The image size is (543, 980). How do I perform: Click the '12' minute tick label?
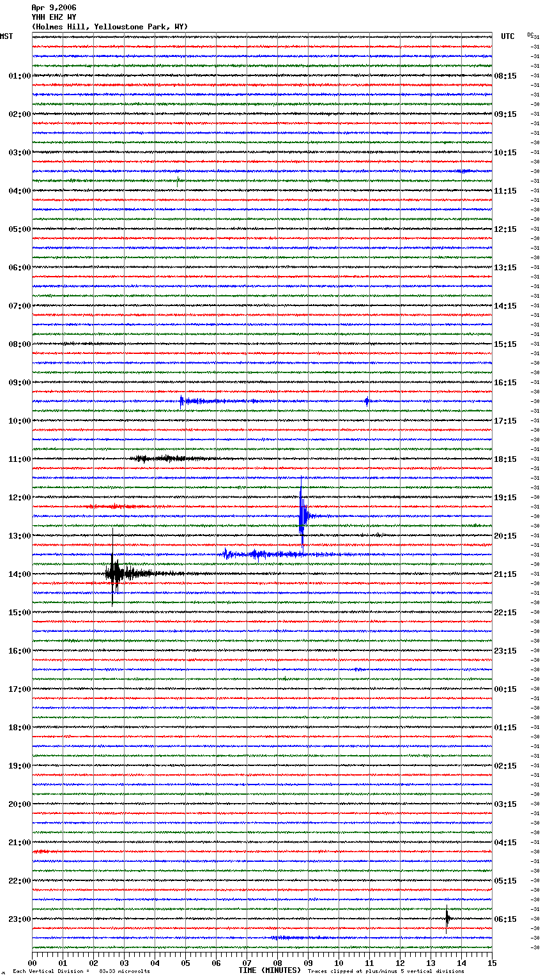(x=400, y=963)
